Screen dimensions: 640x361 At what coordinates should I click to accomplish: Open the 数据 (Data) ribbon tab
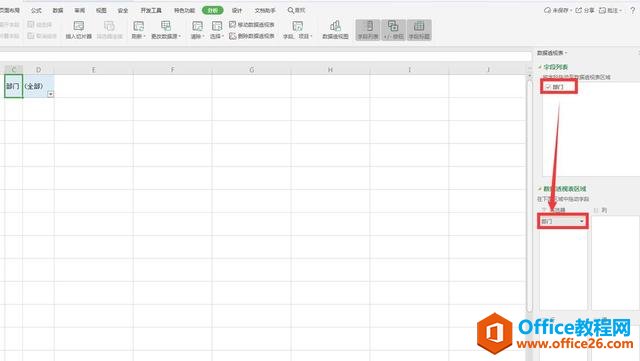pyautogui.click(x=58, y=10)
